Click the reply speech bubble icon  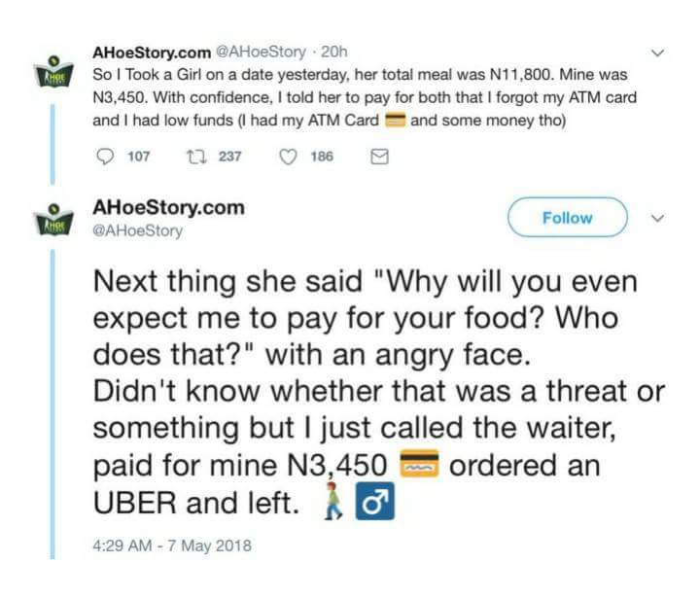[103, 156]
